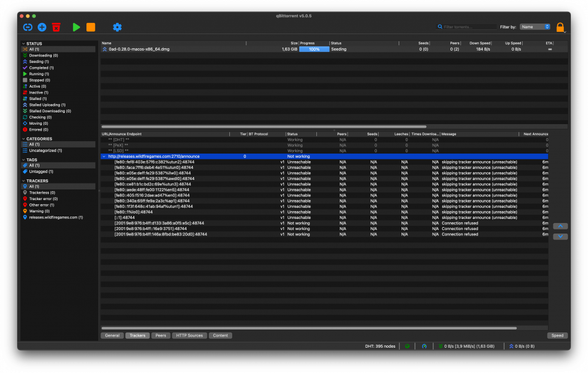Click the move tracker up arrow

tap(560, 226)
